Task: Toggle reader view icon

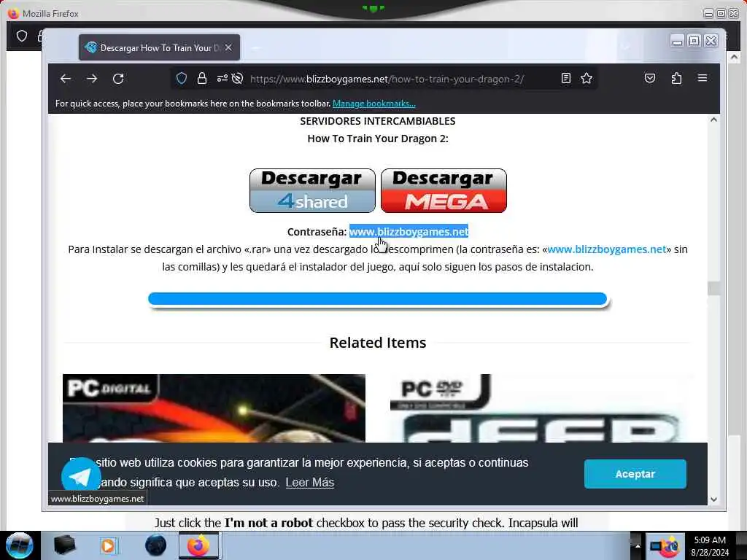Action: (x=566, y=78)
